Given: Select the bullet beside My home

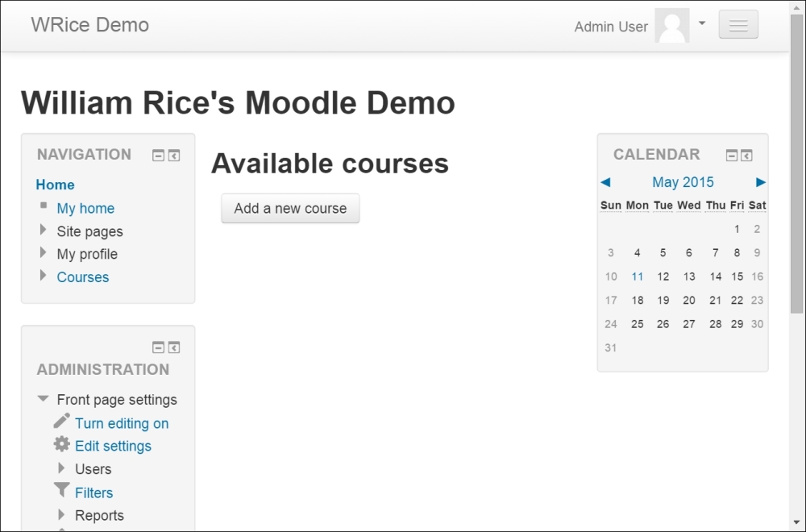Looking at the screenshot, I should pyautogui.click(x=44, y=206).
